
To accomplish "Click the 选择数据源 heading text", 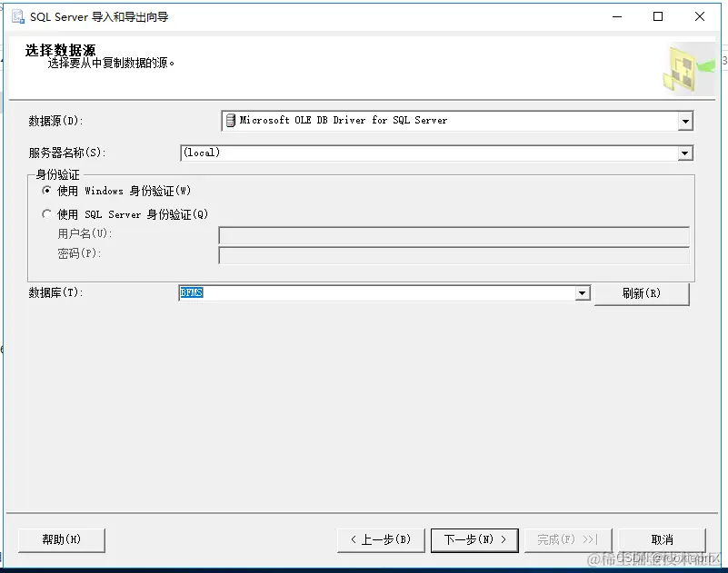I will (x=60, y=50).
